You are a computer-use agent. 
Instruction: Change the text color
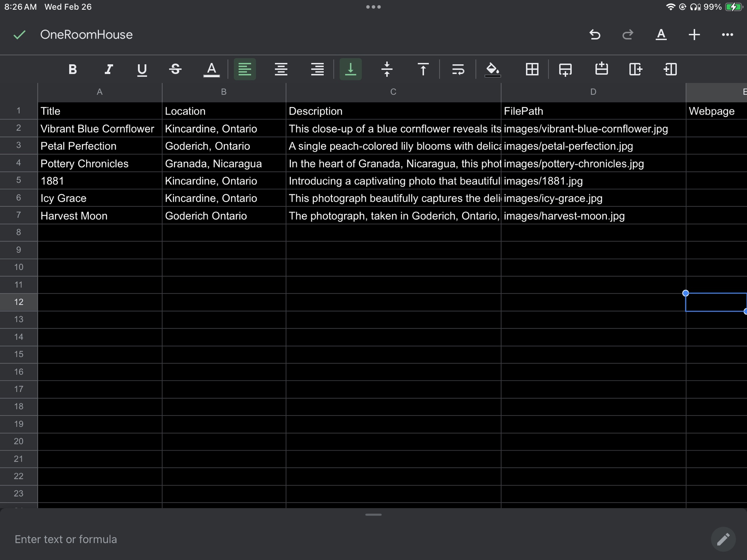(x=211, y=69)
